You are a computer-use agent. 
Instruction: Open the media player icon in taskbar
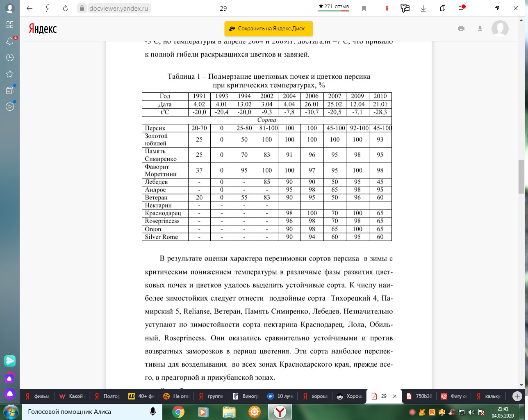point(203,412)
